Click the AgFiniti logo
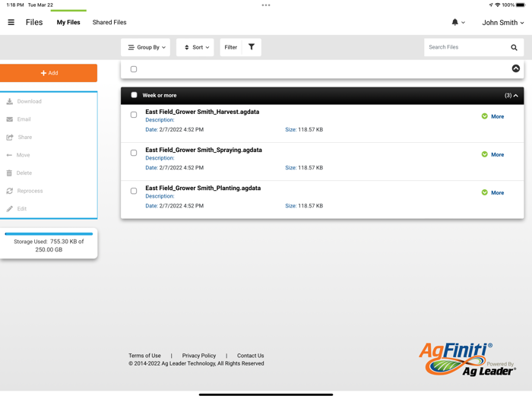This screenshot has width=532, height=399. tap(467, 359)
